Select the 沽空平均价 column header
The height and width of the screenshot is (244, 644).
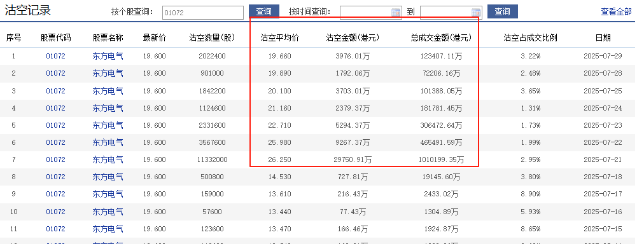click(280, 37)
